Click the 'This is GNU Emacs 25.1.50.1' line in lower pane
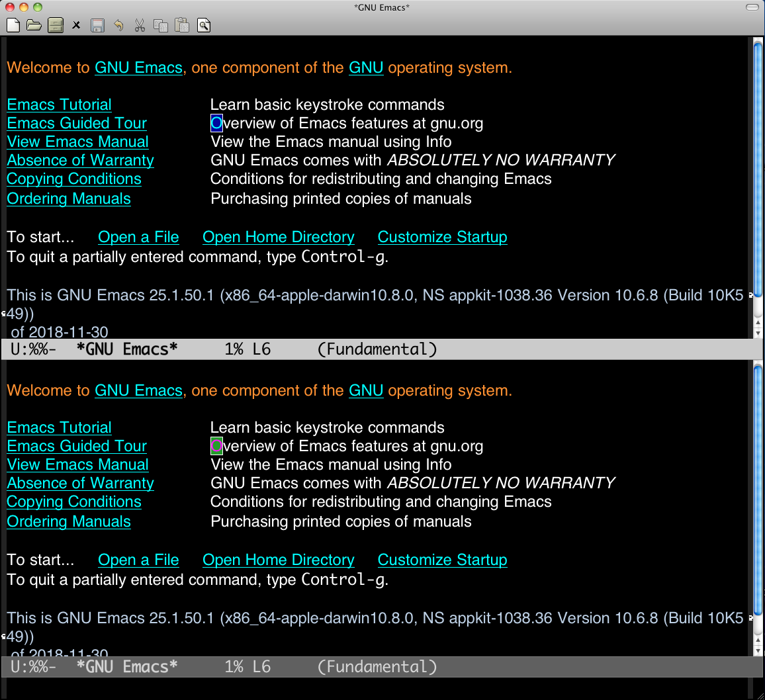This screenshot has height=700, width=765. coord(375,618)
